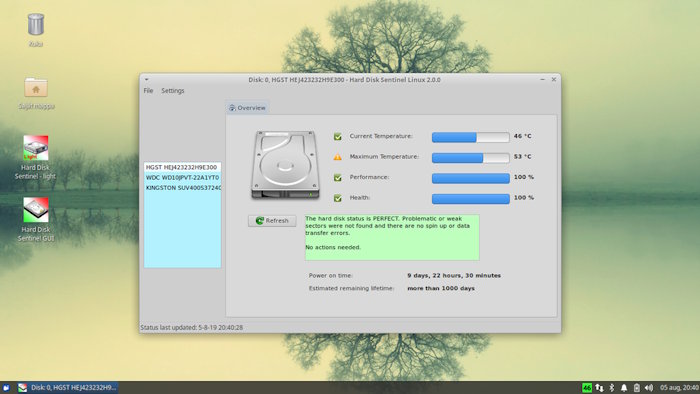700x394 pixels.
Task: Click the Maximum Temperature warning triangle icon
Action: click(338, 157)
